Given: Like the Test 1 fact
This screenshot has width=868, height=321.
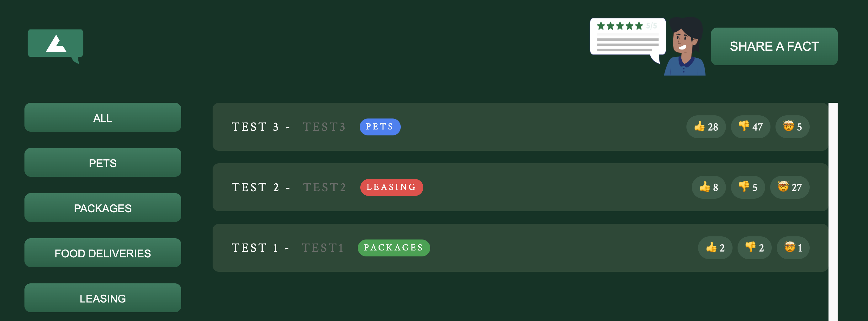Looking at the screenshot, I should pos(715,248).
